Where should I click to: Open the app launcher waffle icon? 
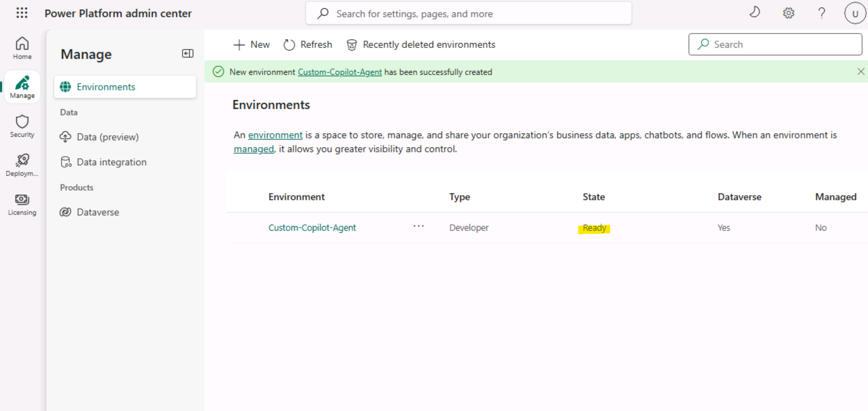(22, 13)
